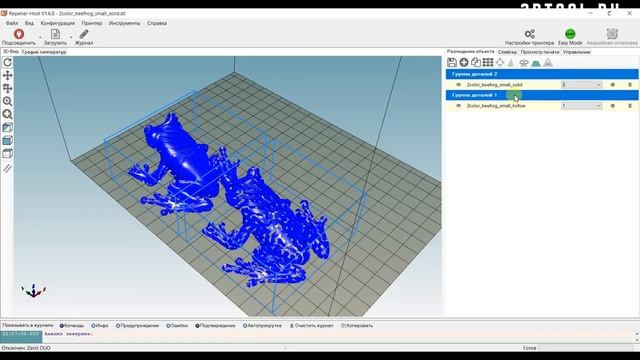Switch to top view cube icon
Image resolution: width=640 pixels, height=360 pixels.
(7, 154)
